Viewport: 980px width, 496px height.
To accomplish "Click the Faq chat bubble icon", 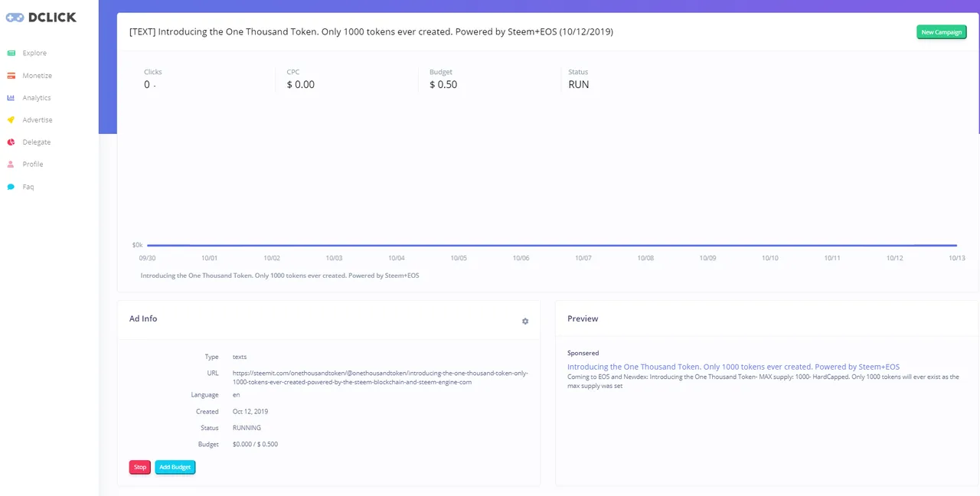I will (x=11, y=187).
